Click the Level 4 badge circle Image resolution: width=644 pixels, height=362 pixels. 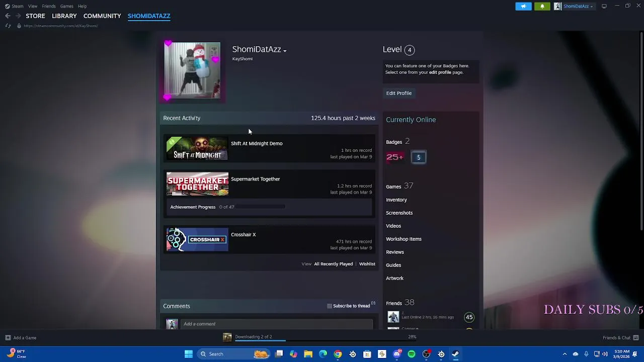point(410,50)
